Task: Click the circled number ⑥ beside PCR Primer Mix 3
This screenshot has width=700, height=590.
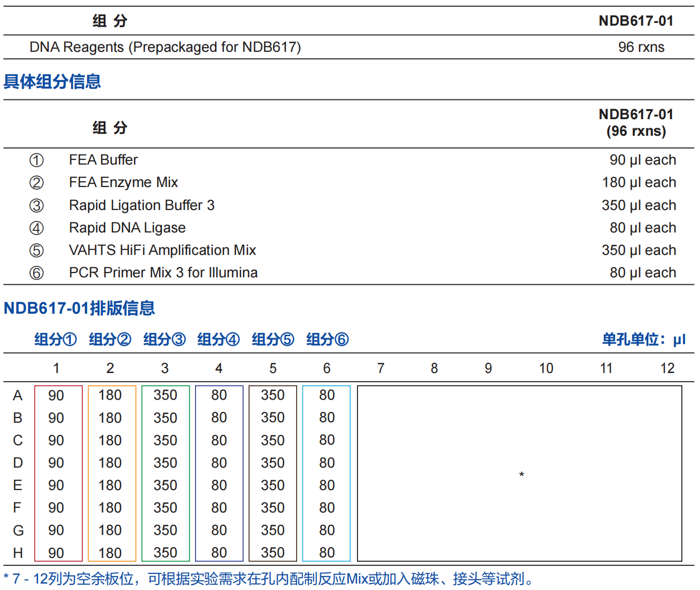Action: (35, 273)
